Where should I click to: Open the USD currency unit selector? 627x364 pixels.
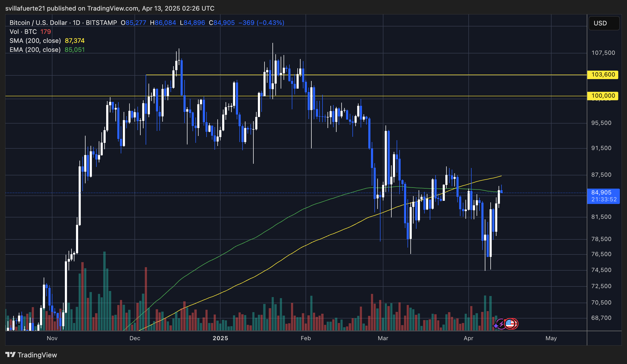(x=604, y=23)
